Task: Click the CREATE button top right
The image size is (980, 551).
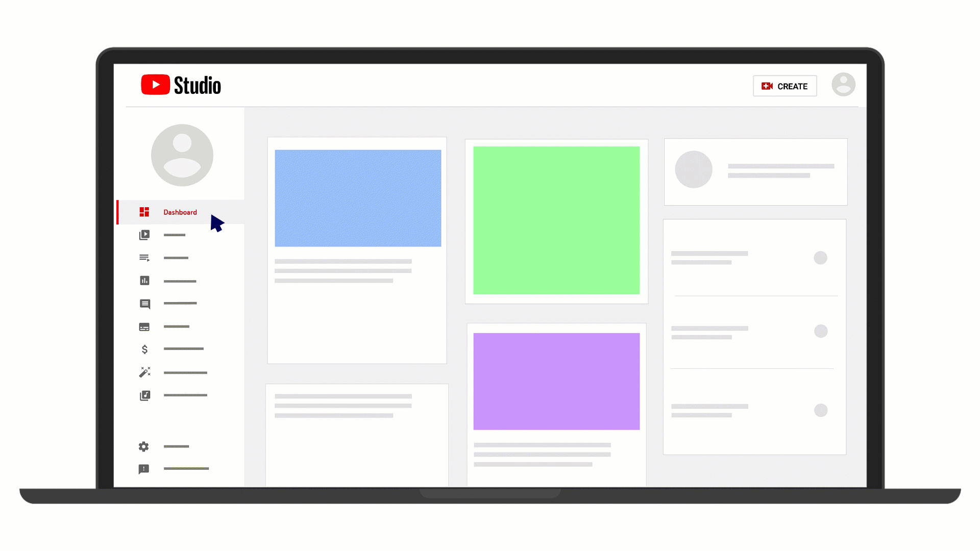Action: pos(784,85)
